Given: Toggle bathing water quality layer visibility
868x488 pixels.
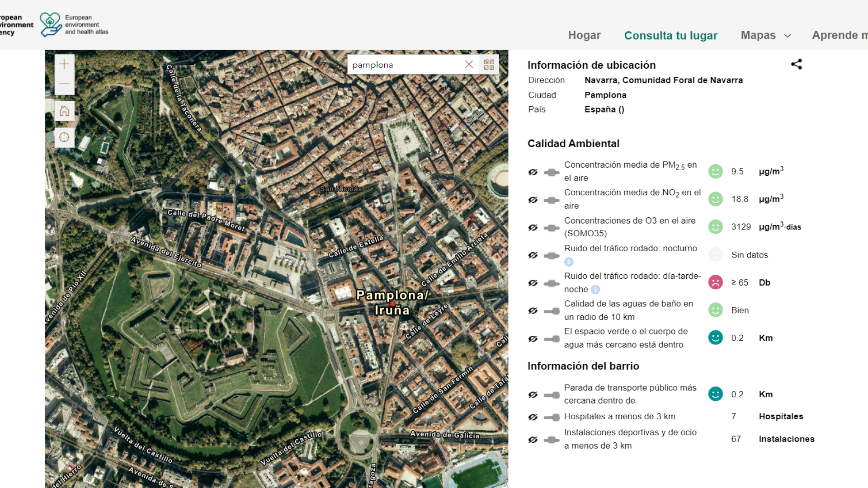Looking at the screenshot, I should point(533,311).
